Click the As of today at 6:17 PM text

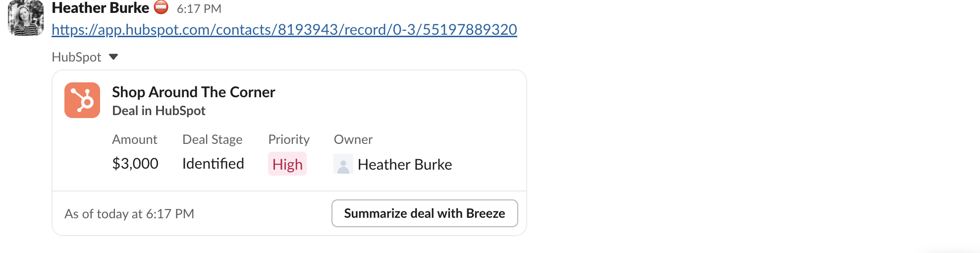click(129, 214)
